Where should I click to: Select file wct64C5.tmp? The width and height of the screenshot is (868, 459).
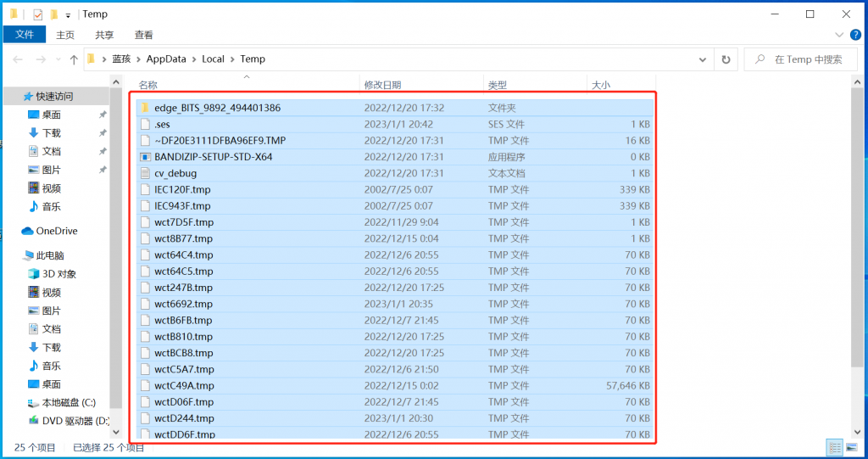tap(395, 271)
